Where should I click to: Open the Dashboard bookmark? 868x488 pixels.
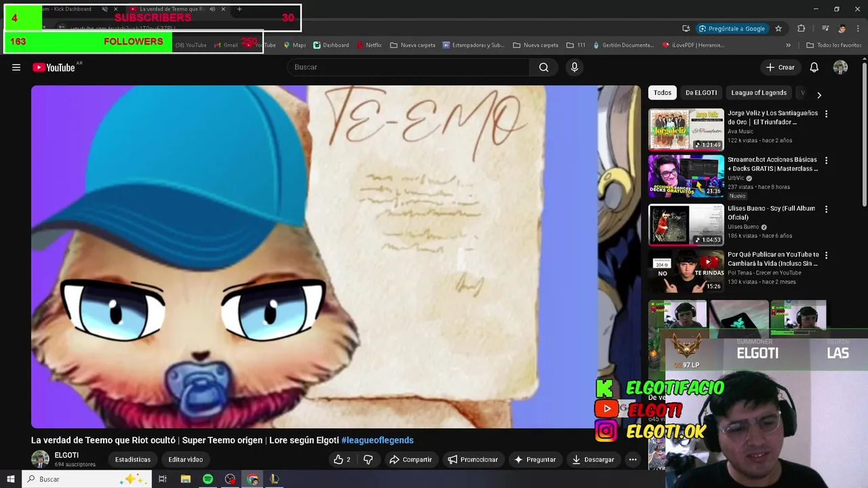[331, 45]
